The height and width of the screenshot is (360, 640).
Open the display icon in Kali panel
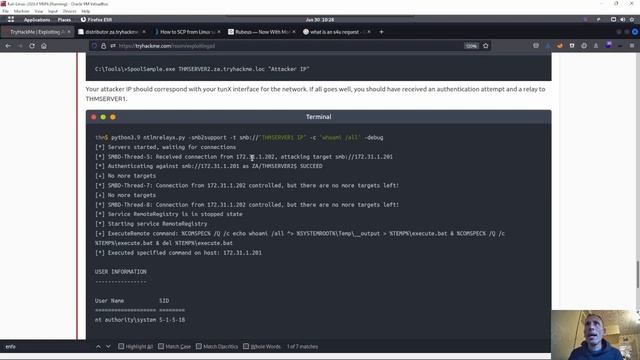pyautogui.click(x=613, y=20)
